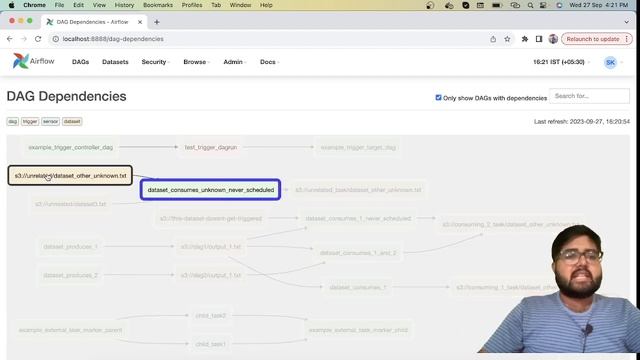Click the trigger legend tag
Screen dimensions: 640x360
pyautogui.click(x=30, y=122)
